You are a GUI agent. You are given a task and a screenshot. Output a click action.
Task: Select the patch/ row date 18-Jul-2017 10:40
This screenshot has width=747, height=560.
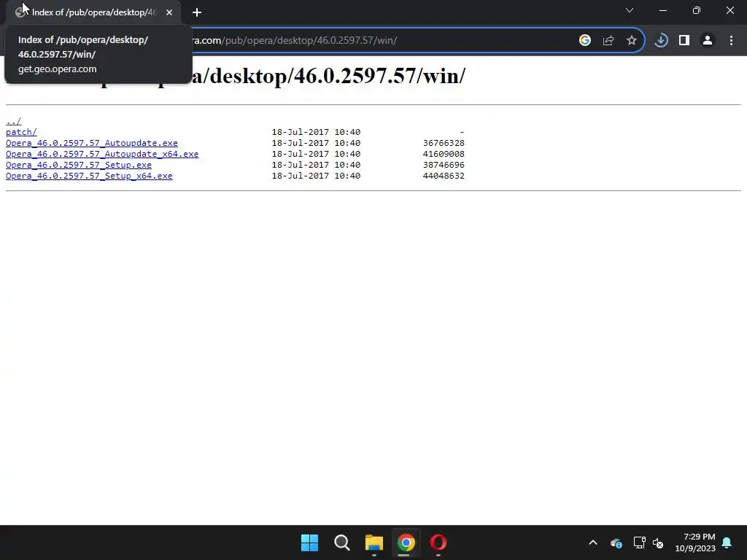click(x=316, y=132)
